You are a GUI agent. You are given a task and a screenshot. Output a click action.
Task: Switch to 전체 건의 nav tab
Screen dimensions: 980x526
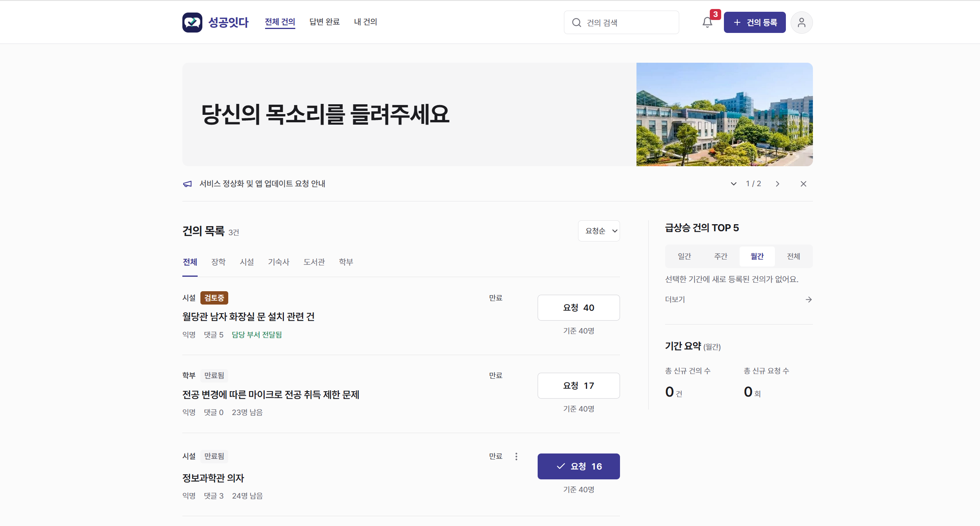[280, 22]
